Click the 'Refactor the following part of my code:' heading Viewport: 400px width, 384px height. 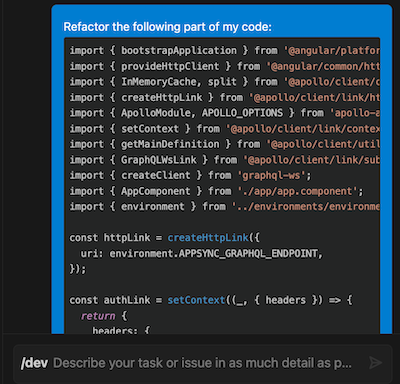pos(167,27)
